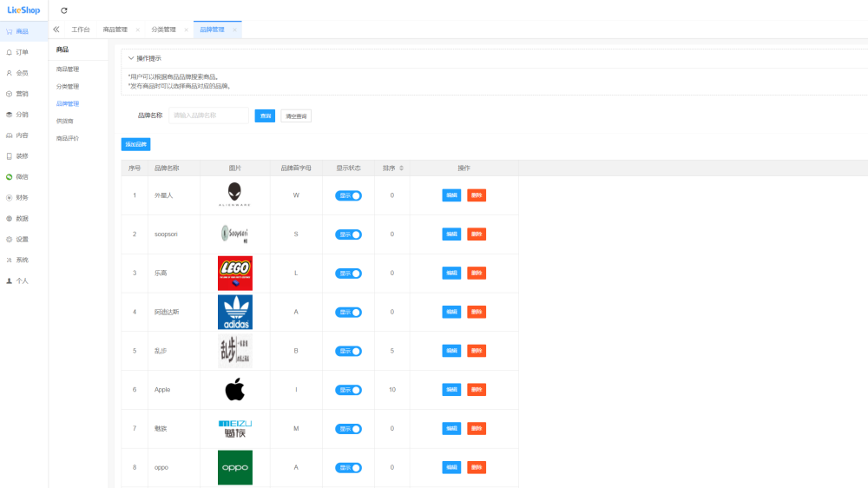Open 系统 in main sidebar
This screenshot has height=488, width=868.
[x=23, y=260]
